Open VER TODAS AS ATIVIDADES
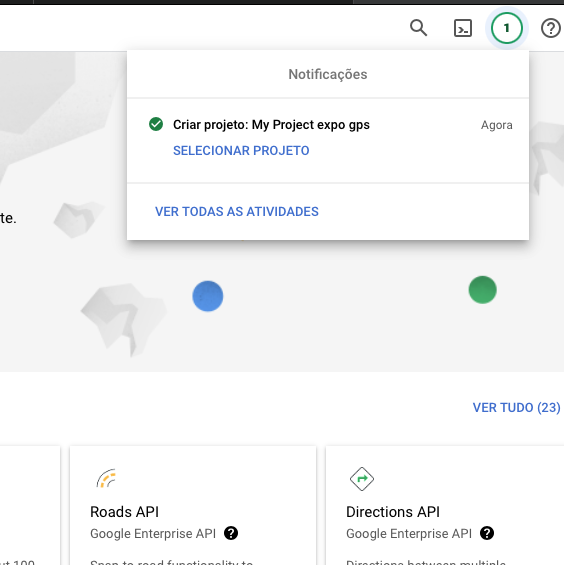The width and height of the screenshot is (564, 565). 237,212
